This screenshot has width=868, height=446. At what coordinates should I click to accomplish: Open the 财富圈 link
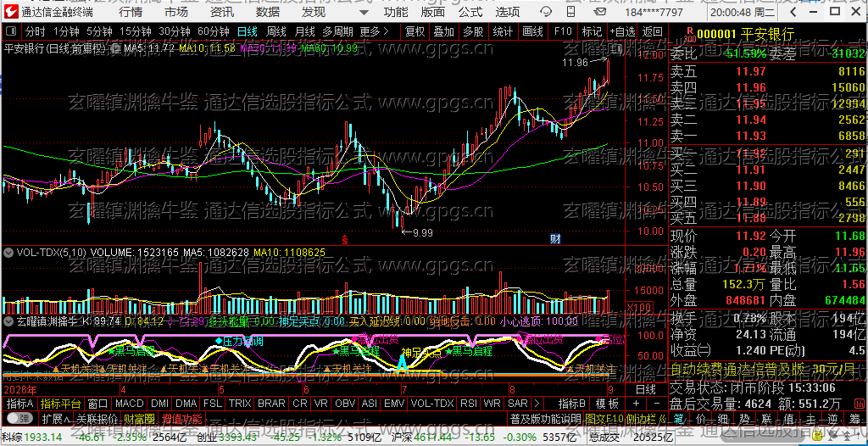(x=139, y=418)
